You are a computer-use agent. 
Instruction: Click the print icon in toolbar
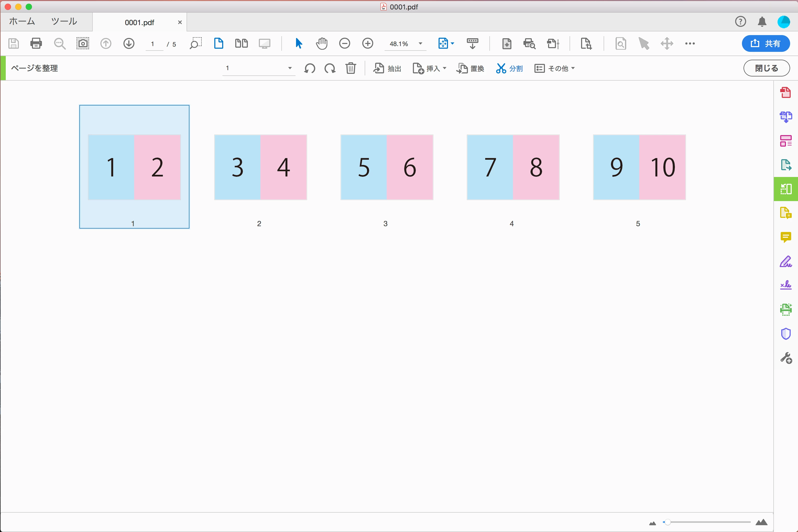click(x=36, y=43)
